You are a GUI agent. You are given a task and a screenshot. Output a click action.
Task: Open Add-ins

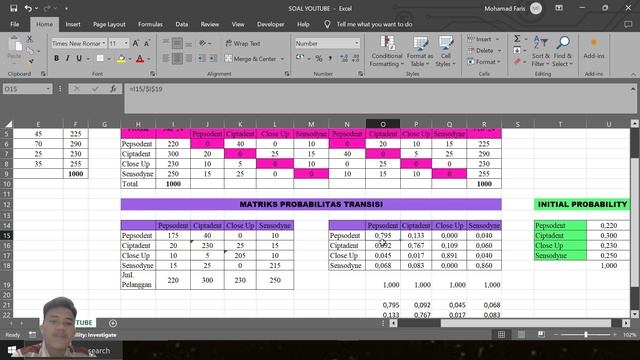point(594,48)
